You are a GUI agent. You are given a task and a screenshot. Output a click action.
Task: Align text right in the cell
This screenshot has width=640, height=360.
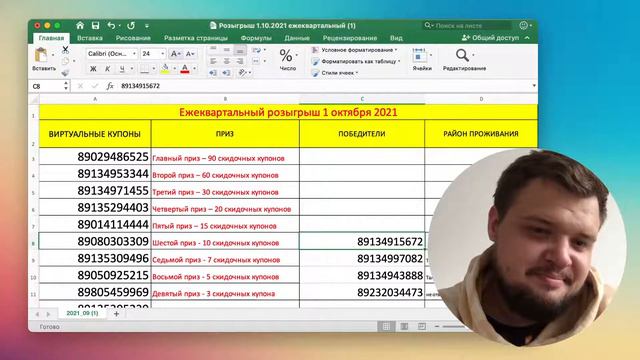click(240, 61)
